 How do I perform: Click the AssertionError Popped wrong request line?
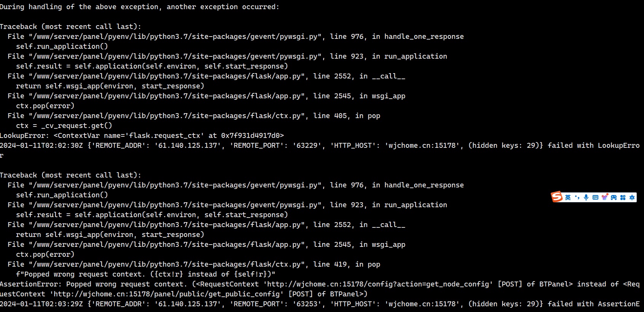point(320,289)
